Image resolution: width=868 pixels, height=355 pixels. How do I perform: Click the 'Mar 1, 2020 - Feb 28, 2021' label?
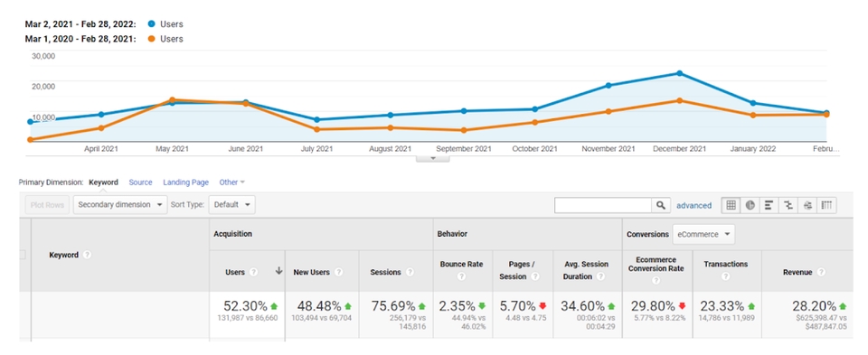pyautogui.click(x=80, y=39)
